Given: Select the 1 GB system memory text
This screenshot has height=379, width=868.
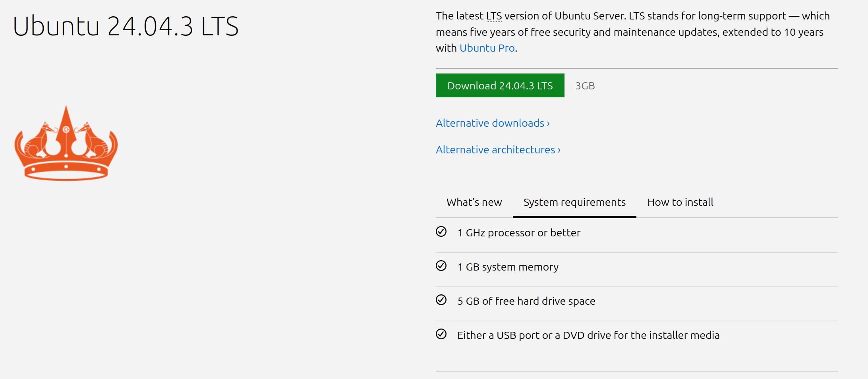Looking at the screenshot, I should pyautogui.click(x=508, y=267).
